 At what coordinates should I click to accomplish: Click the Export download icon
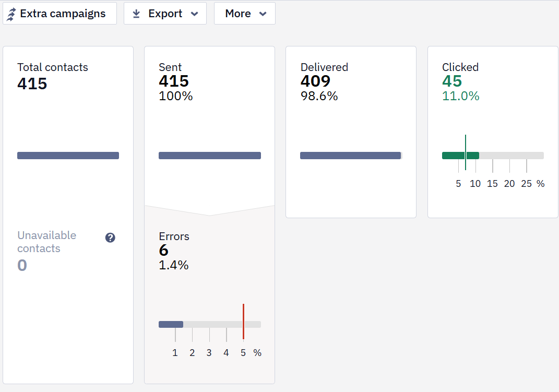[x=136, y=14]
